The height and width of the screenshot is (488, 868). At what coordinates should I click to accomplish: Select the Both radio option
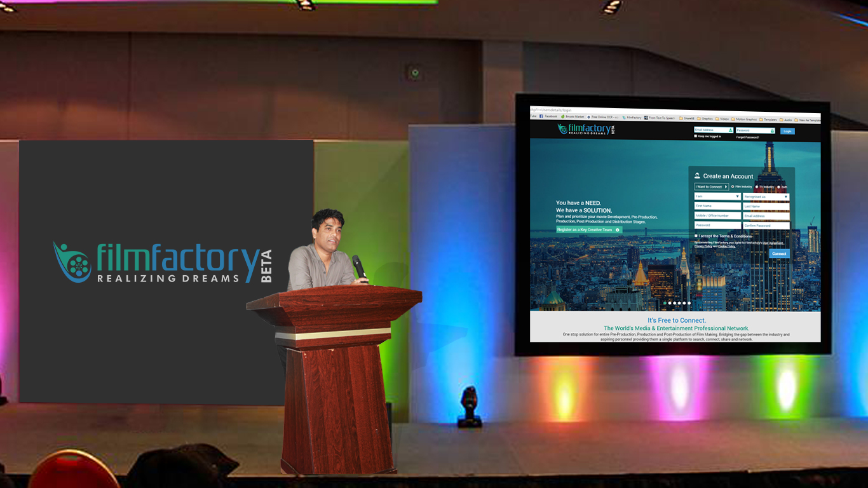[778, 187]
